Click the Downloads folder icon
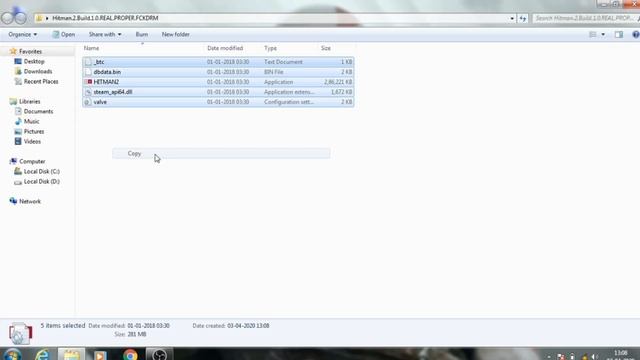 coord(18,71)
